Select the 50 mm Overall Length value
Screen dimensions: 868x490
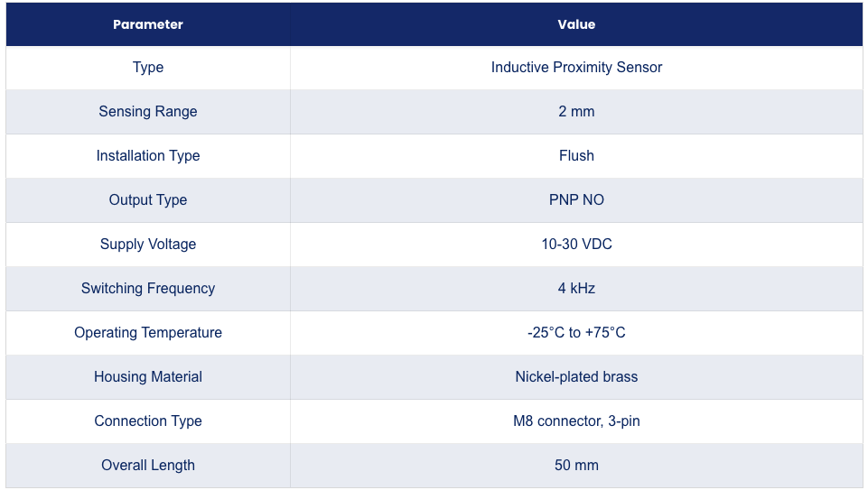point(576,466)
